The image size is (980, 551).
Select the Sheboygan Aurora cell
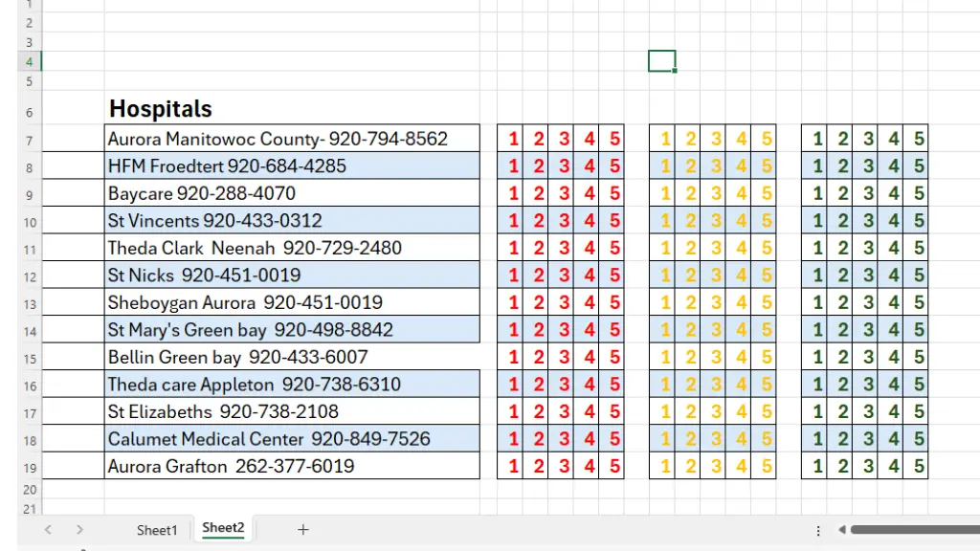point(292,302)
